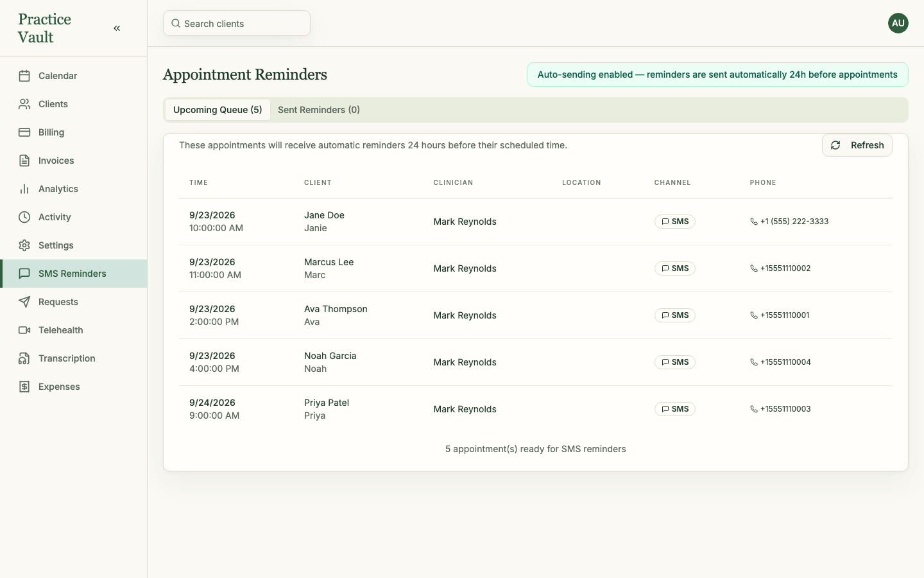
Task: Click the bar chart Analytics icon
Action: (24, 189)
